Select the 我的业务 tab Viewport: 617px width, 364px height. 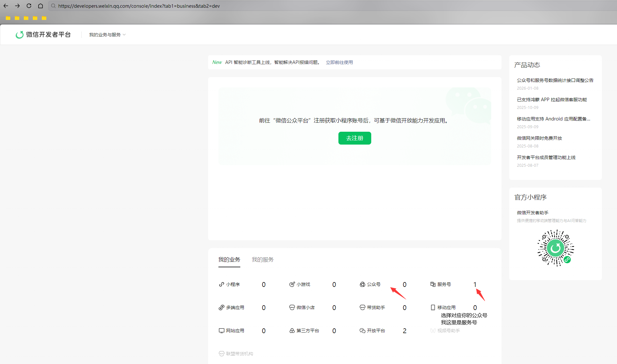tap(229, 260)
